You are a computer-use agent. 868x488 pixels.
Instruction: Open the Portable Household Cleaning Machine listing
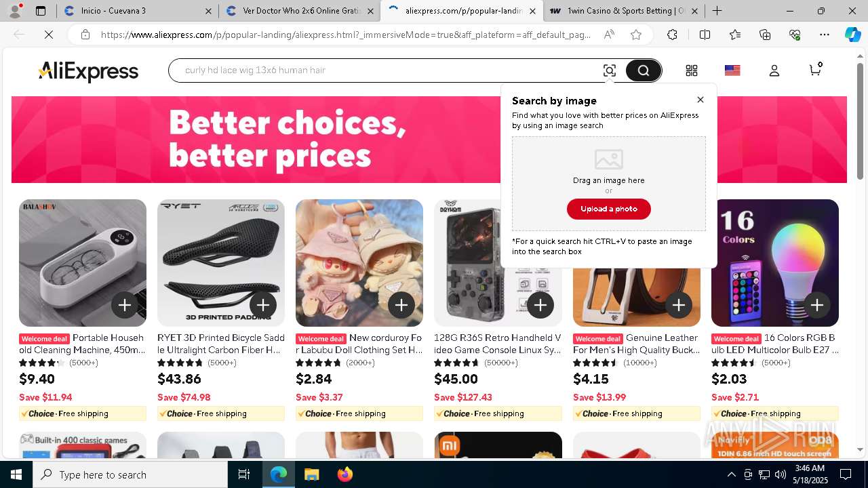[83, 344]
